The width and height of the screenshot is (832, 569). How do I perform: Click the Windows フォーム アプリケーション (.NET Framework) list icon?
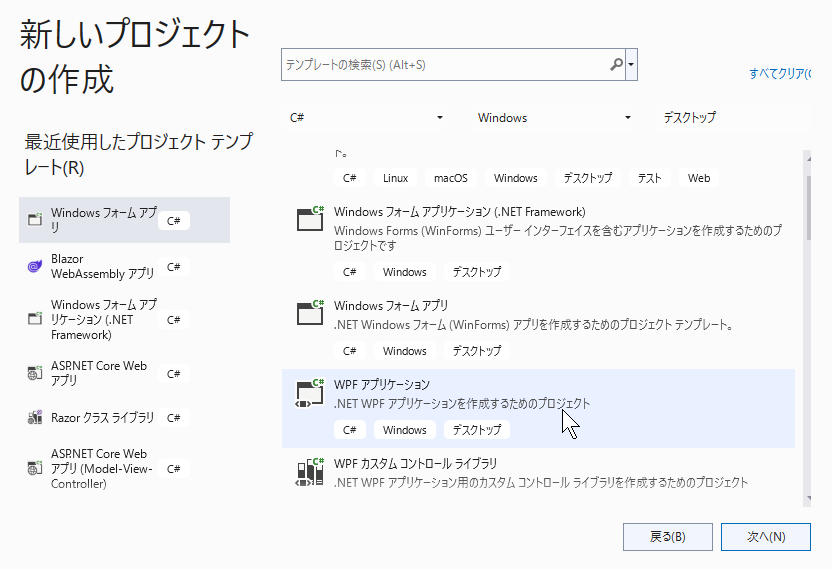point(310,218)
